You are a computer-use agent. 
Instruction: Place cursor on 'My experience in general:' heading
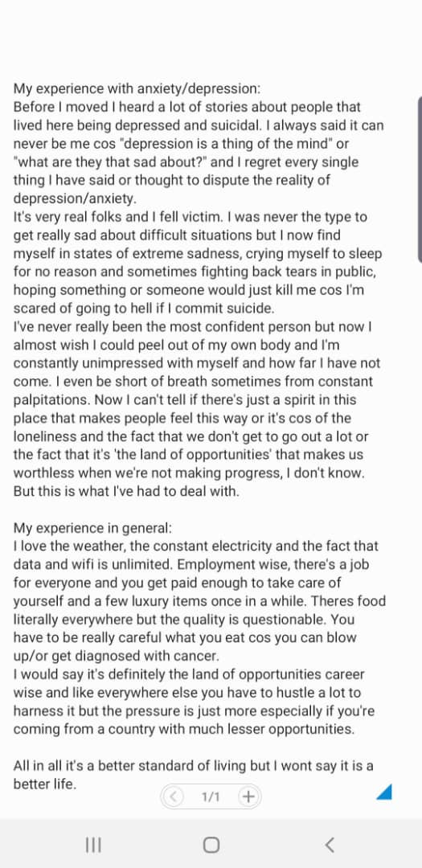coord(93,527)
